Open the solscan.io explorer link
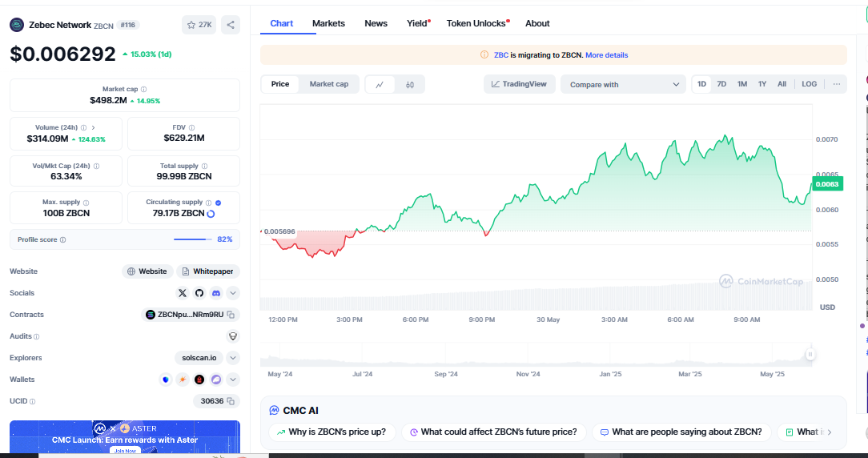This screenshot has width=868, height=458. (x=199, y=358)
